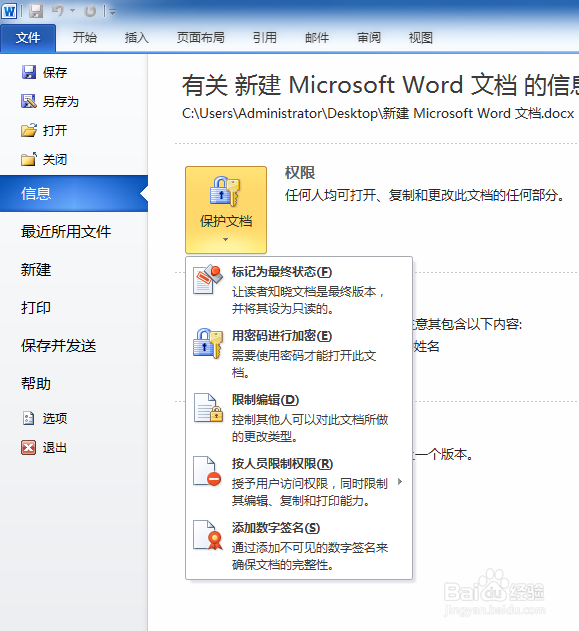Click the 按人员限制权限 restricted document icon

(207, 471)
